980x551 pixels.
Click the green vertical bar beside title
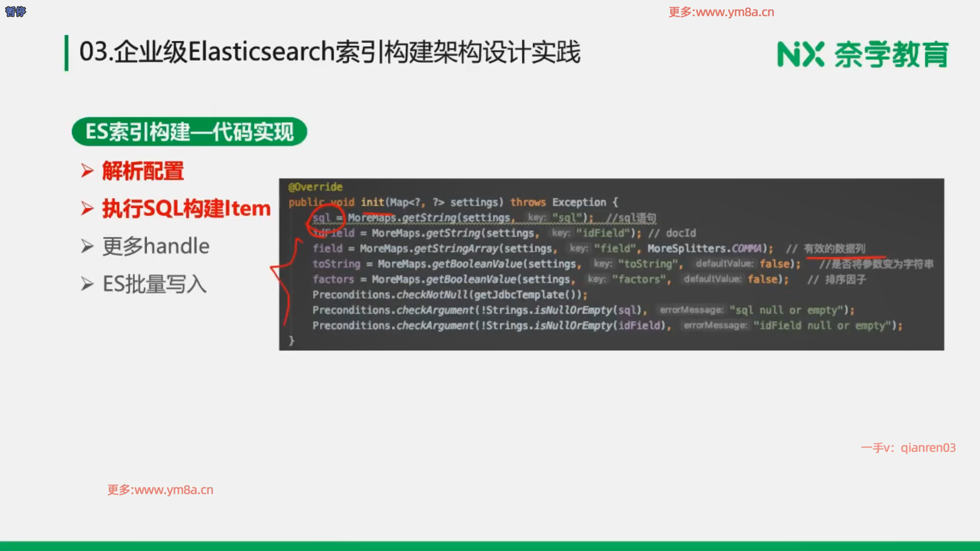pos(66,53)
